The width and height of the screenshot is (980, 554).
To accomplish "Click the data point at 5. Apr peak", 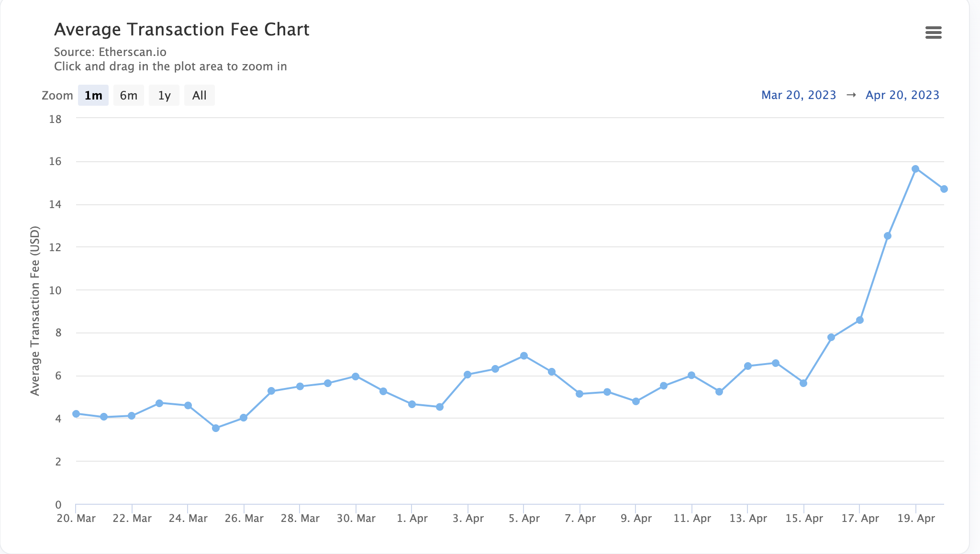I will pyautogui.click(x=524, y=356).
